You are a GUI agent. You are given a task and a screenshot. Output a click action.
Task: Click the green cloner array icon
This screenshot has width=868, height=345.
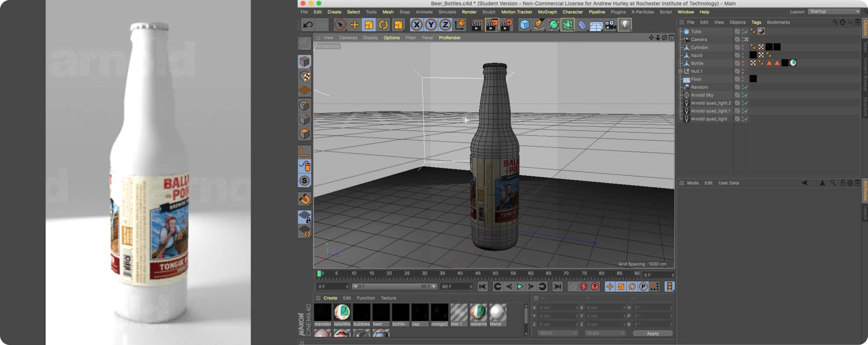tap(568, 25)
